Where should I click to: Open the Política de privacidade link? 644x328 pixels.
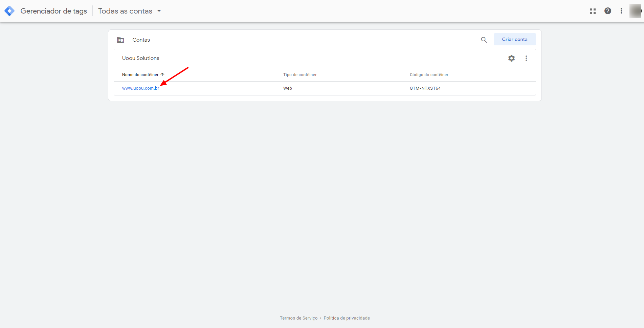click(347, 318)
